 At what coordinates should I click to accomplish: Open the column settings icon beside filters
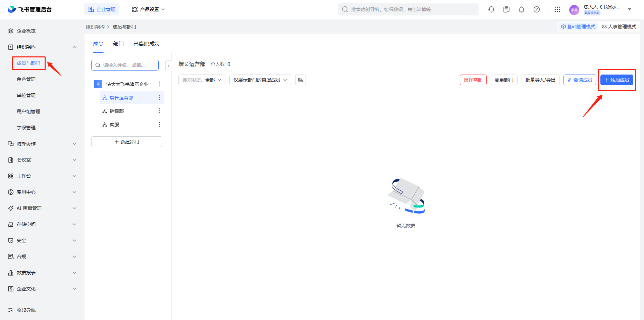(x=300, y=80)
